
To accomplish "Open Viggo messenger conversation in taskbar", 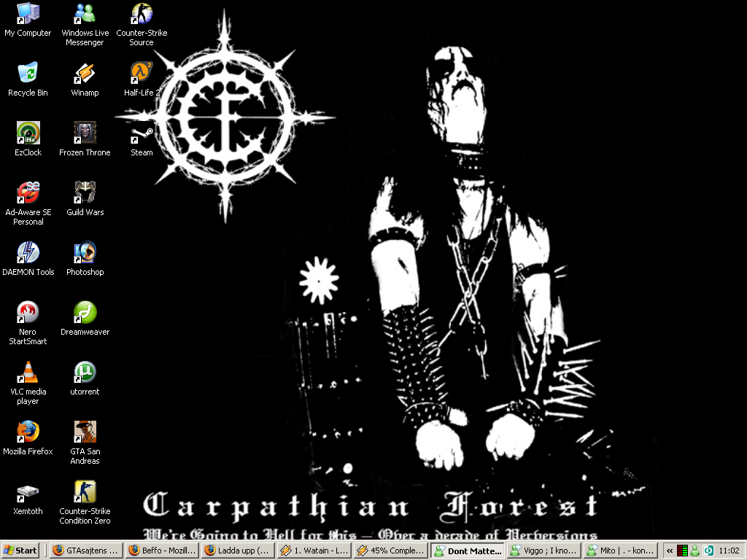I will [543, 551].
